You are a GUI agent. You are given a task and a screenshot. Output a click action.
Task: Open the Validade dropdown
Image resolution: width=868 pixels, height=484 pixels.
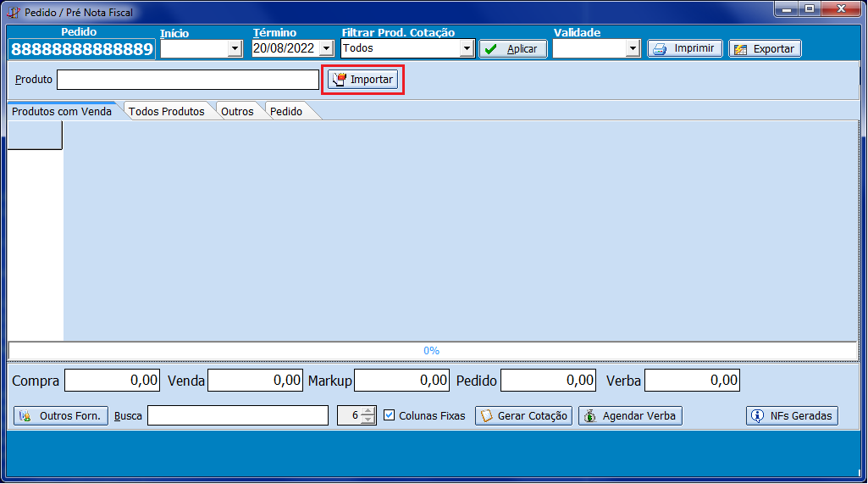pyautogui.click(x=633, y=49)
